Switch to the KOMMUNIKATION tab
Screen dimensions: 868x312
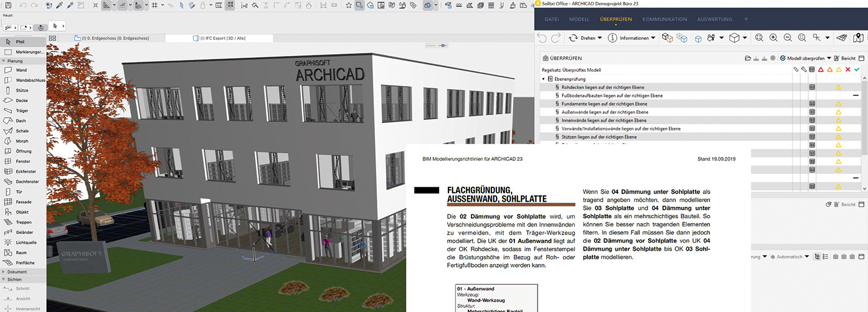coord(664,19)
